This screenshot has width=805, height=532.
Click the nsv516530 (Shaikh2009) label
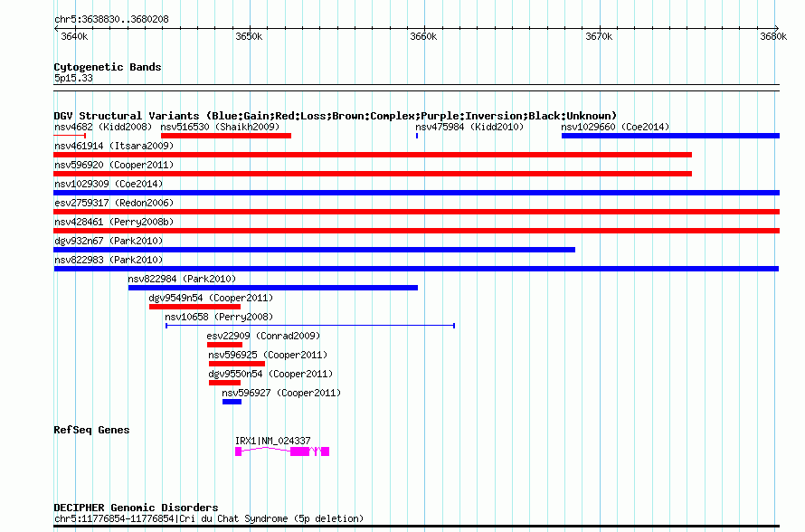(220, 127)
